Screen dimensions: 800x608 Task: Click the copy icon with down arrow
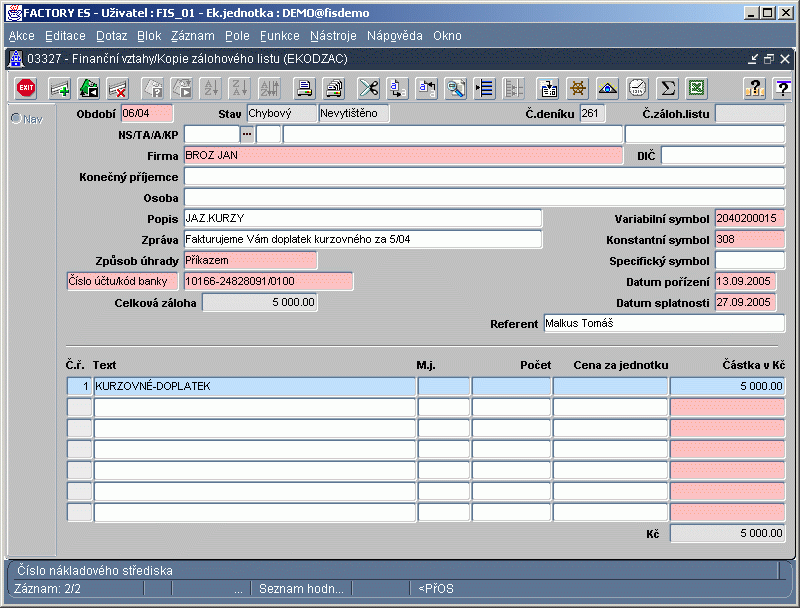[397, 88]
